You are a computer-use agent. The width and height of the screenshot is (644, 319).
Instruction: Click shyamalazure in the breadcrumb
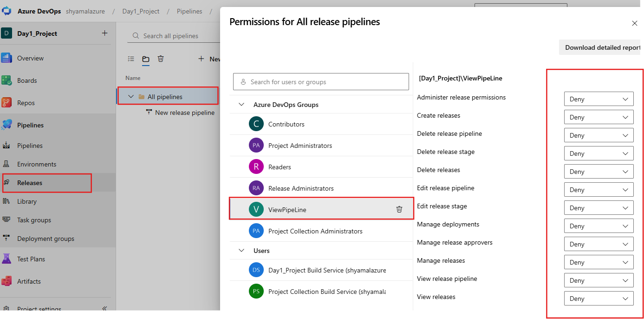pyautogui.click(x=85, y=11)
